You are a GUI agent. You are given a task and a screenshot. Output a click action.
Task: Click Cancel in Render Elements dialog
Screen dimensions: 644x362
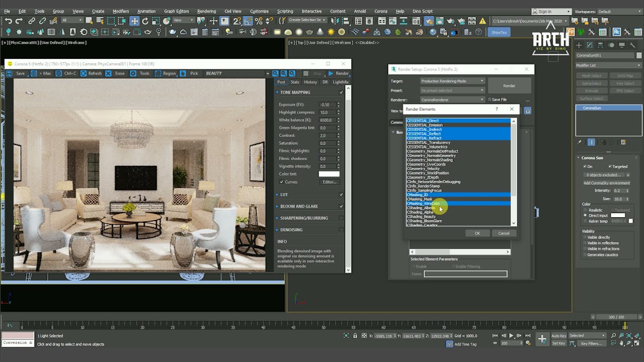coord(504,233)
